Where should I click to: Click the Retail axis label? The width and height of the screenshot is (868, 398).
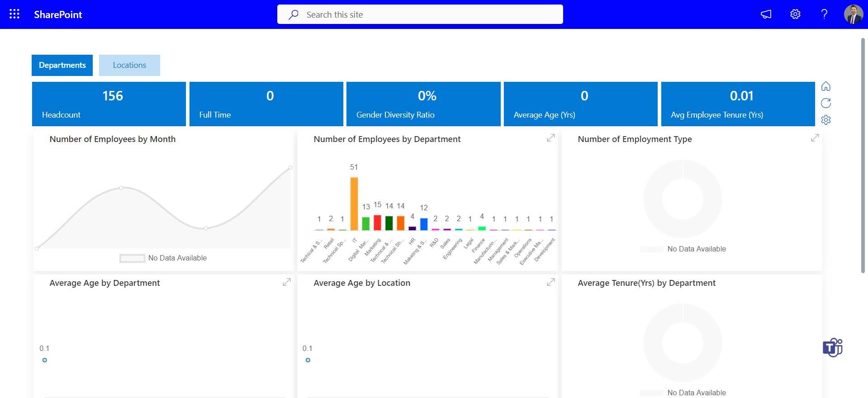329,244
